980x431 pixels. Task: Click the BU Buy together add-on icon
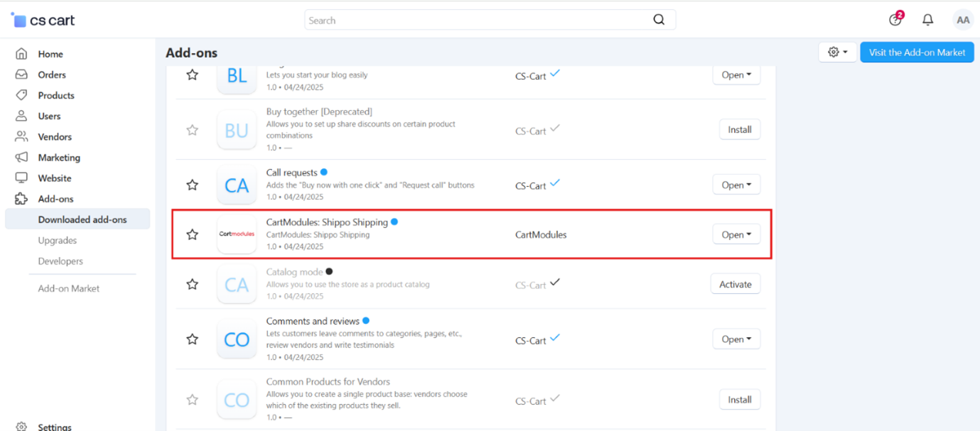coord(237,130)
